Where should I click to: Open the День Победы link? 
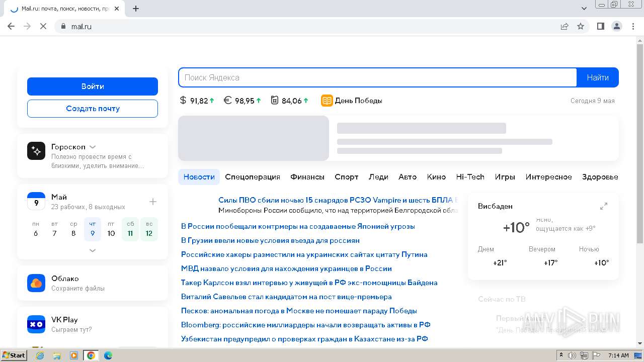click(x=358, y=101)
